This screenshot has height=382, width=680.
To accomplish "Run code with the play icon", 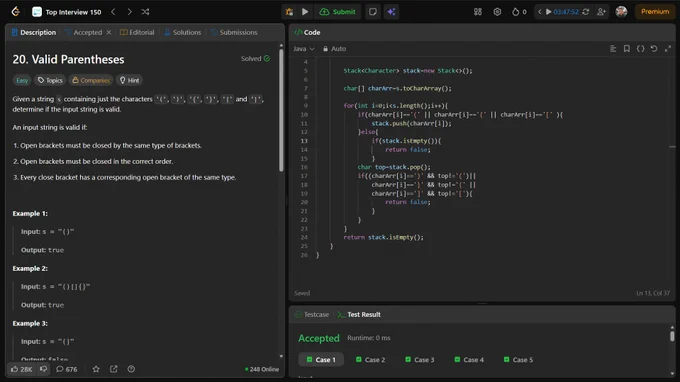I will (305, 12).
